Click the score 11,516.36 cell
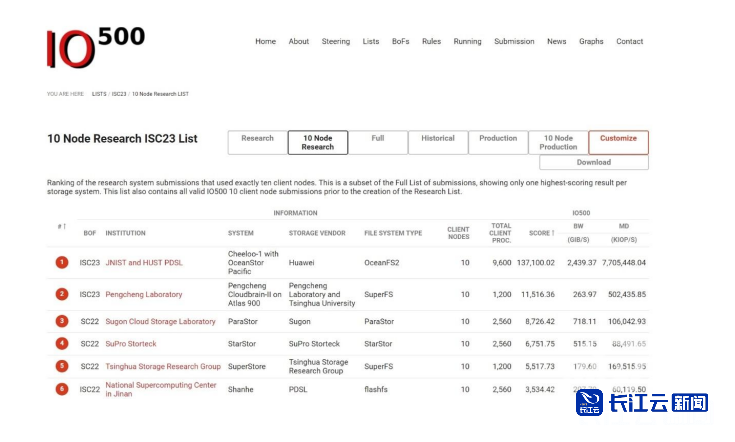 [x=538, y=294]
